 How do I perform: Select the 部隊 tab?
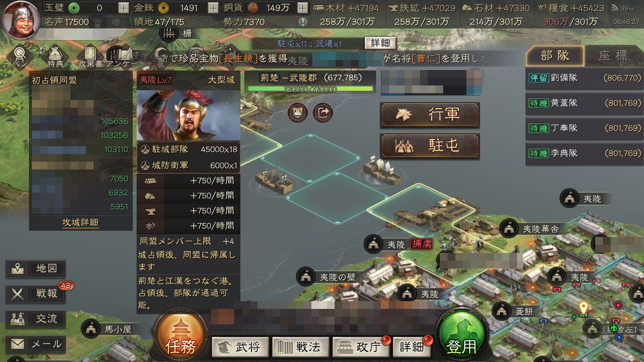coord(555,56)
